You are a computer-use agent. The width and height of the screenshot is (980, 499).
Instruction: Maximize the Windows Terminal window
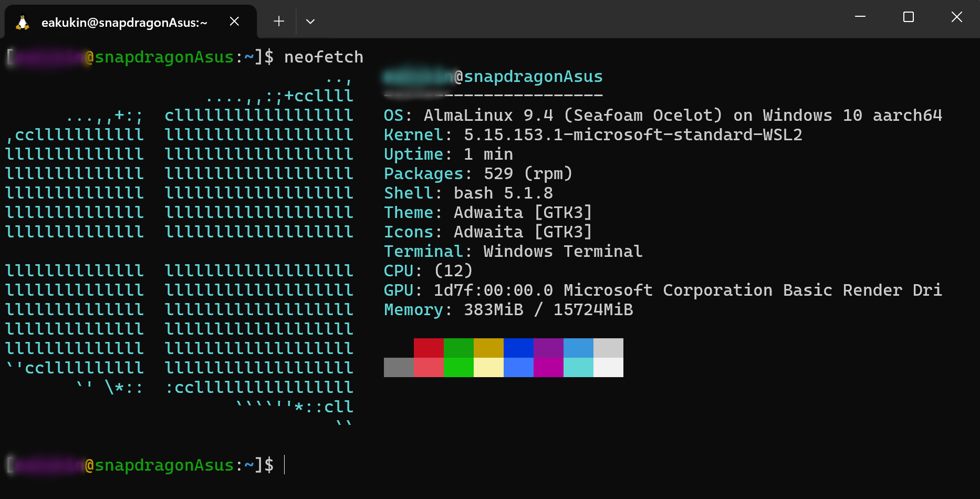coord(909,17)
